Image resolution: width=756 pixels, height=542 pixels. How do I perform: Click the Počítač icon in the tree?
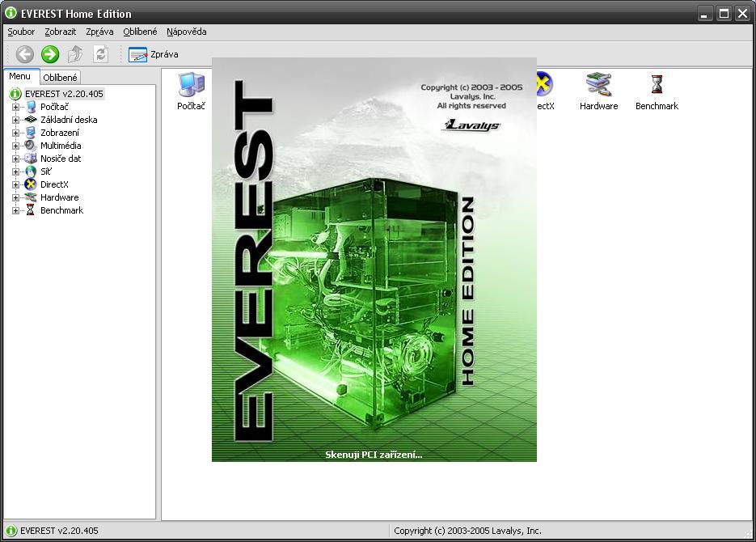pyautogui.click(x=31, y=107)
